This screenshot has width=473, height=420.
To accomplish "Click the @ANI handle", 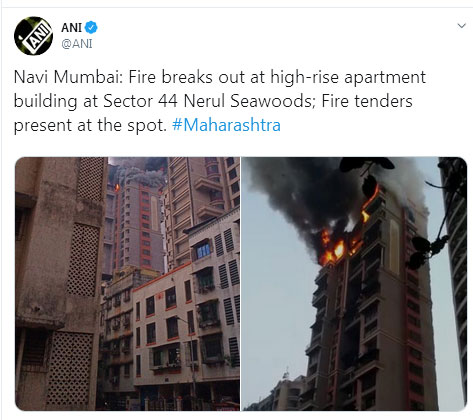I will [77, 44].
